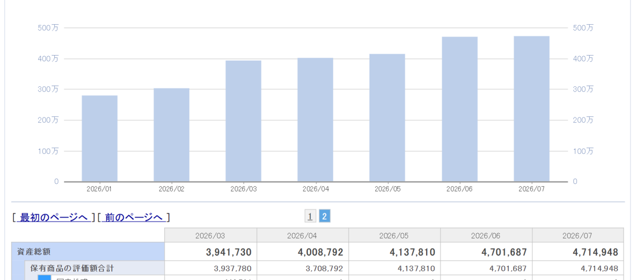The image size is (644, 280).
Task: Click the right axis 300万 label
Action: (583, 89)
